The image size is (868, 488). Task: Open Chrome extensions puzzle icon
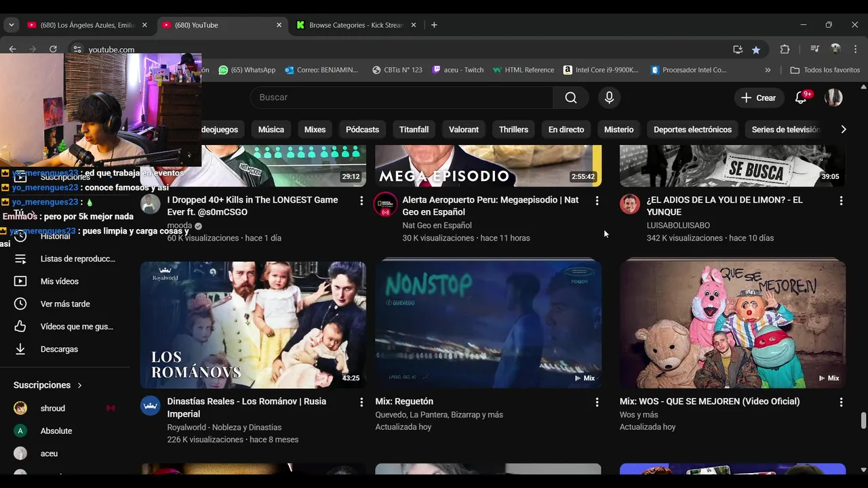[x=785, y=49]
